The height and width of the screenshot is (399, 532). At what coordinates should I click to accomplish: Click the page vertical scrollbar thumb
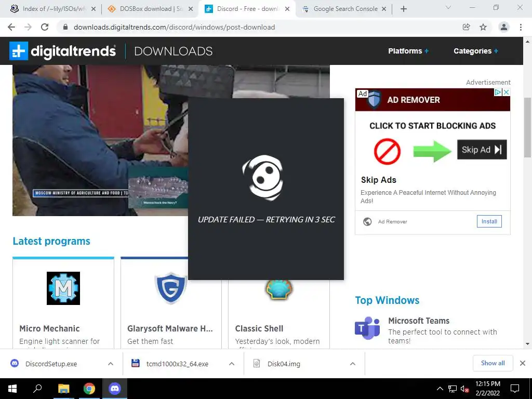[x=527, y=127]
